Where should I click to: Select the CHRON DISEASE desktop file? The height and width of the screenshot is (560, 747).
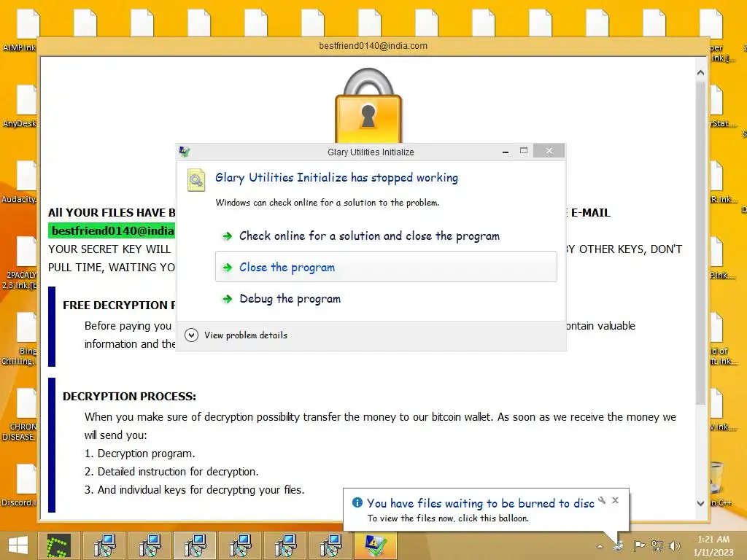(x=20, y=415)
